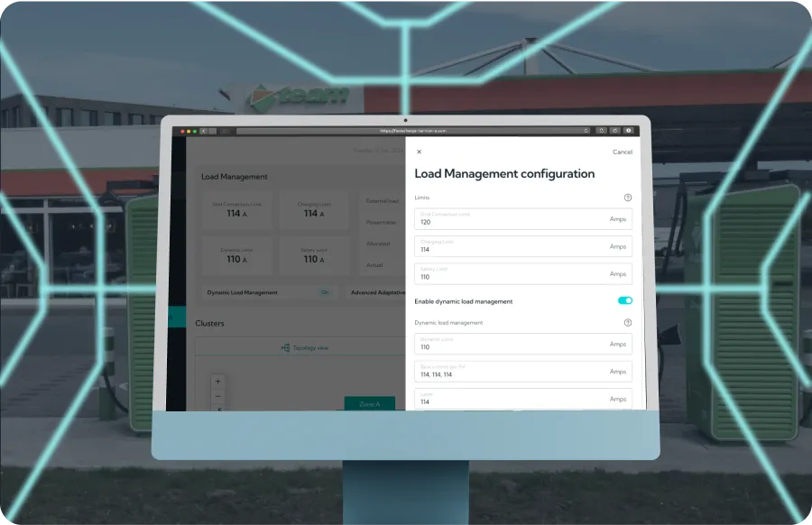This screenshot has width=812, height=525.
Task: Edit the Safety Limit field showing 110
Action: pyautogui.click(x=523, y=274)
